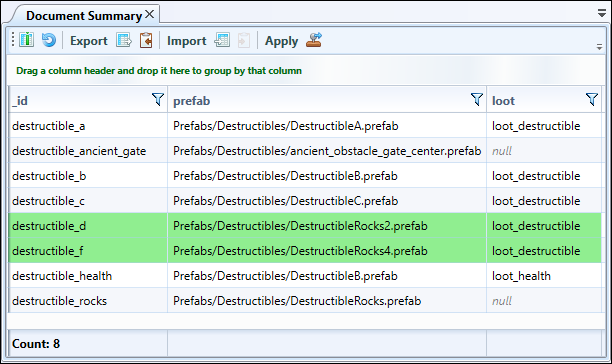Screen dimensions: 612x364
Task: Click the Import from file icon
Action: 222,40
